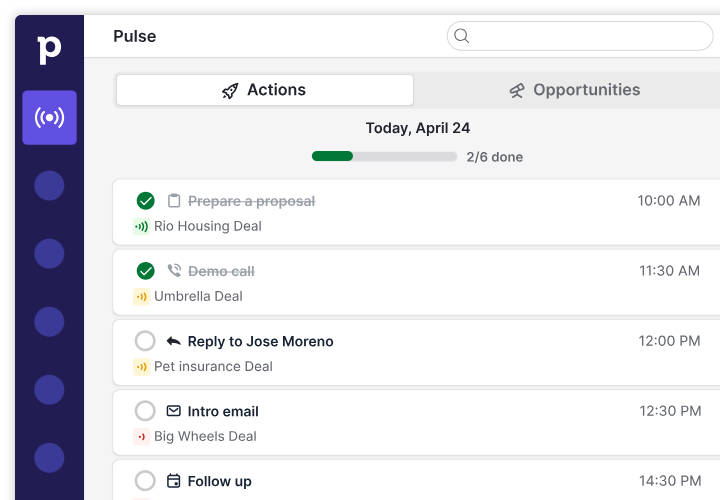Mark Intro email as done
The height and width of the screenshot is (500, 720).
click(x=145, y=411)
